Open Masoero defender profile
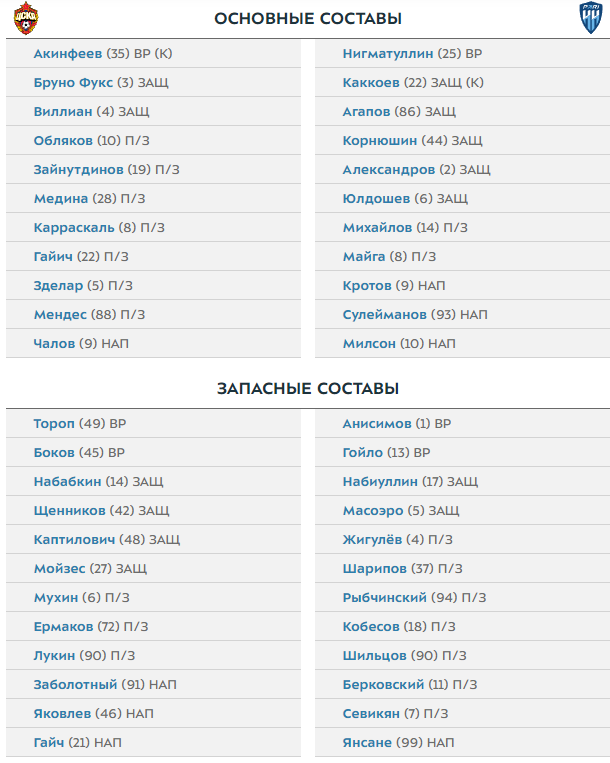The width and height of the screenshot is (610, 763). point(373,511)
